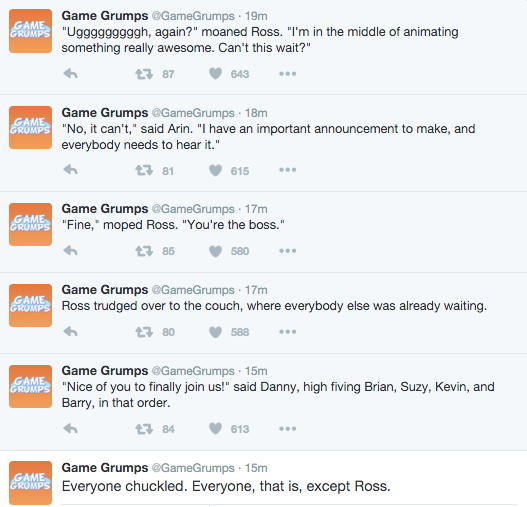Like the tweet with 613 likes

[215, 429]
